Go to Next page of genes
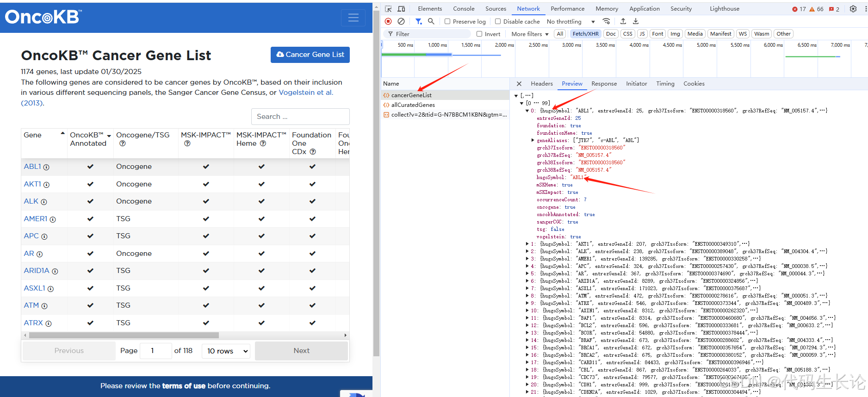Image resolution: width=868 pixels, height=397 pixels. (x=301, y=351)
